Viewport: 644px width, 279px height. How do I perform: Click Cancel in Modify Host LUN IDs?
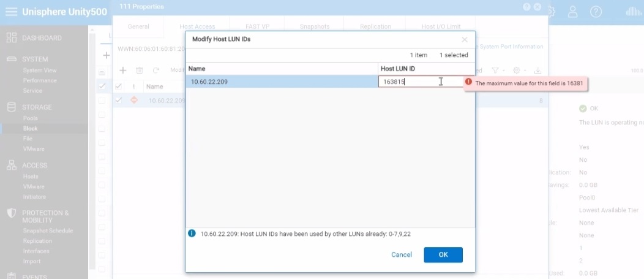tap(401, 254)
